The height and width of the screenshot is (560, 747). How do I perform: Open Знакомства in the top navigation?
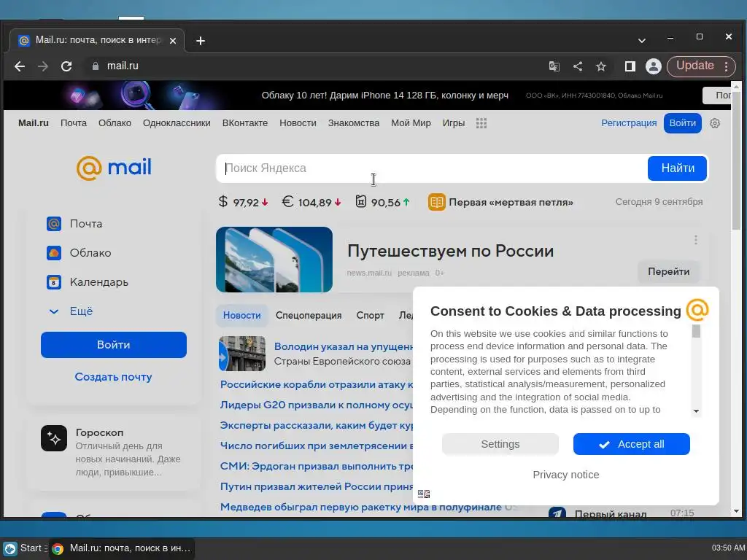click(x=354, y=123)
